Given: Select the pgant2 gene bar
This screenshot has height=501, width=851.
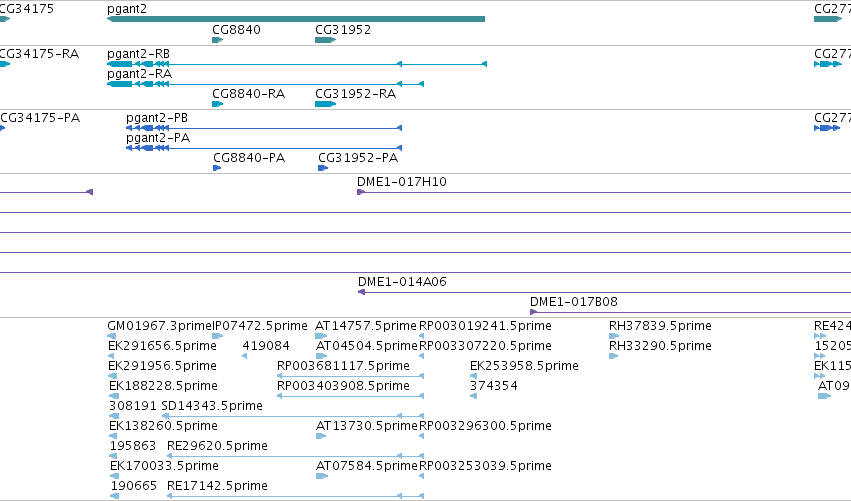Looking at the screenshot, I should point(296,19).
